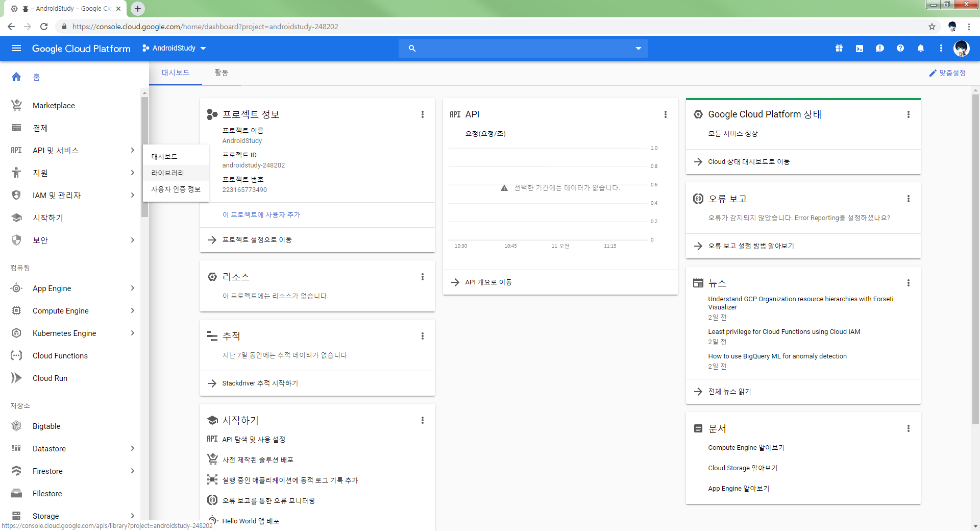
Task: Click the Compute Engine chip icon
Action: pyautogui.click(x=16, y=310)
